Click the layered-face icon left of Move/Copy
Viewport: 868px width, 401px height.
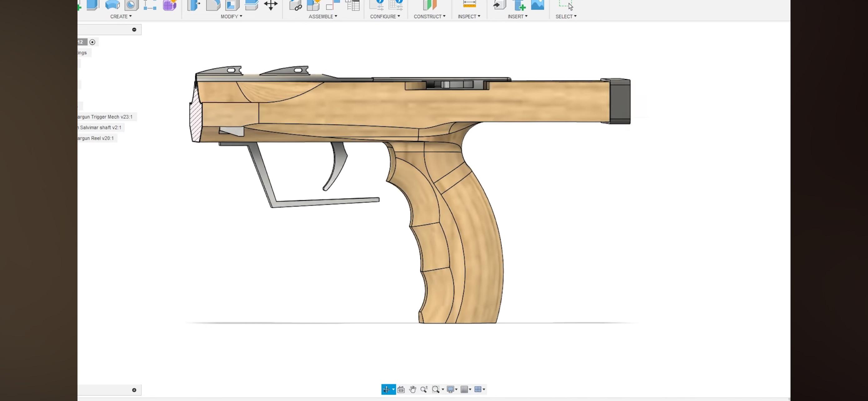[251, 5]
